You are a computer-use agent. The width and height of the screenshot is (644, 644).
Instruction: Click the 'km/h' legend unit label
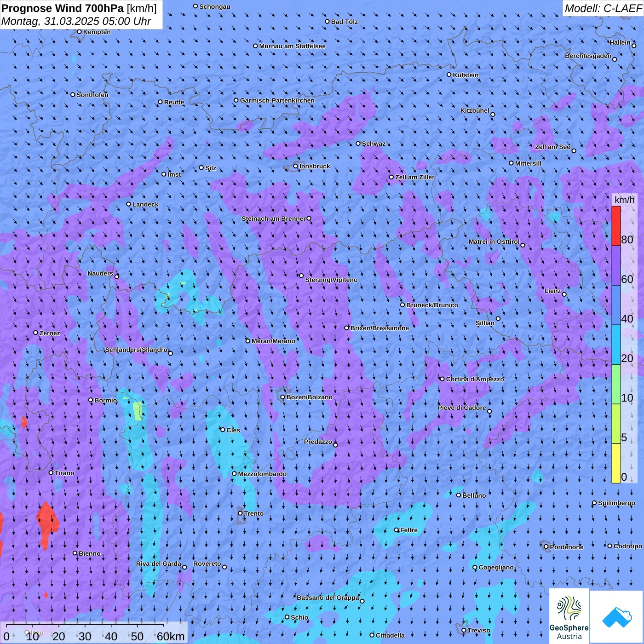pyautogui.click(x=624, y=200)
